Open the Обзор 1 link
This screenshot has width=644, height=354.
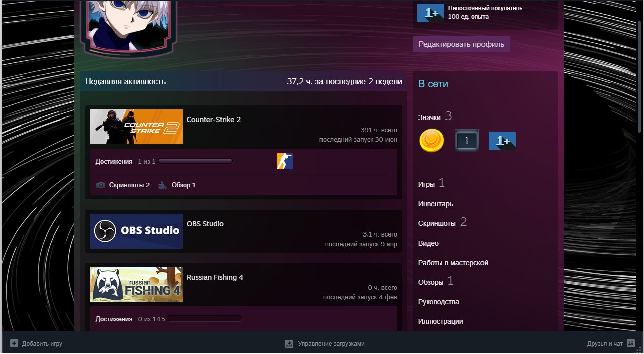click(184, 185)
